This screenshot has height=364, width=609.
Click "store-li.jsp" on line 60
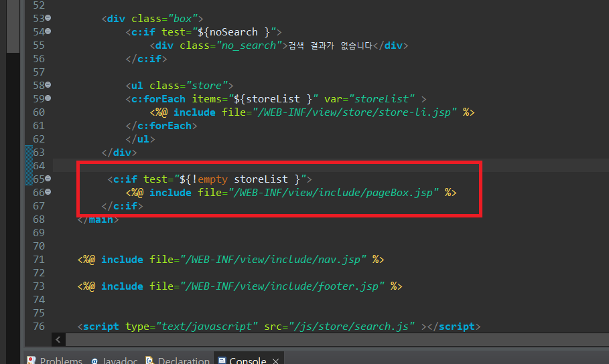tap(415, 112)
